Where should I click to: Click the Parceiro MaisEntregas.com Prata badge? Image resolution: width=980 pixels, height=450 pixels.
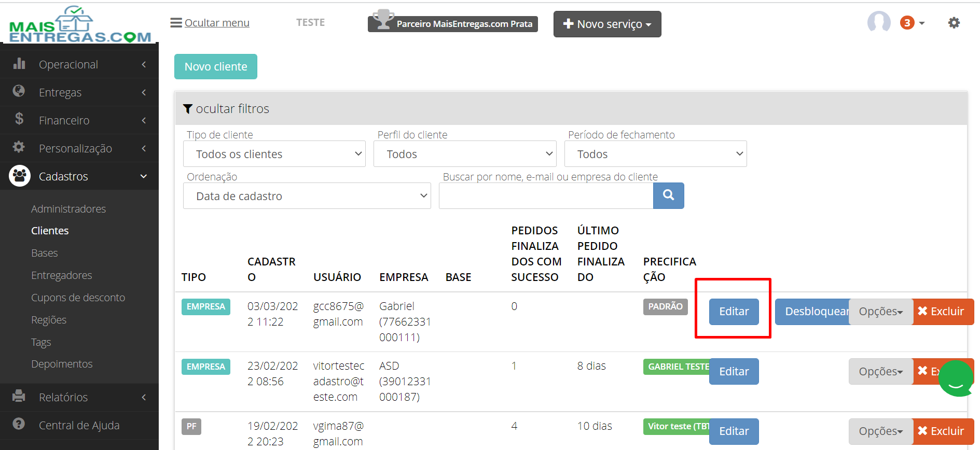[453, 24]
